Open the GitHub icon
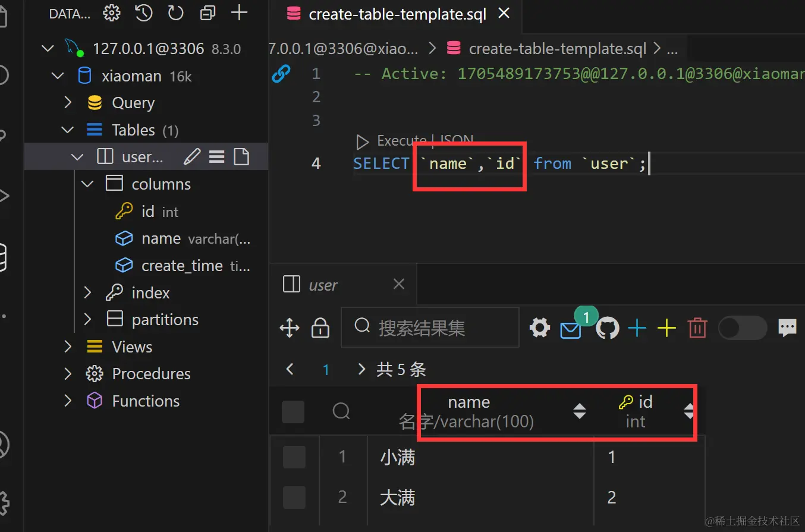The image size is (805, 532). coord(608,328)
